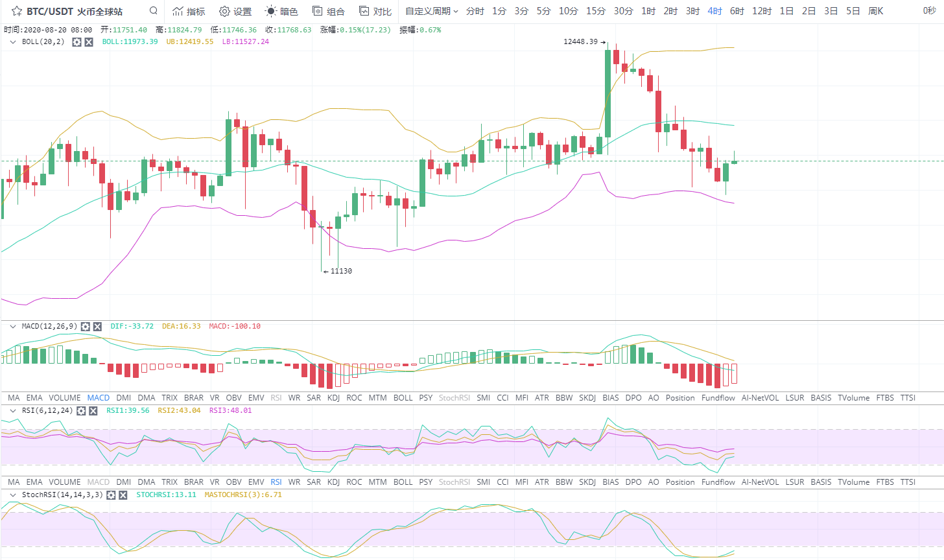The width and height of the screenshot is (944, 560).
Task: Collapse the RSI(6,12,24) panel chevron
Action: pyautogui.click(x=13, y=411)
